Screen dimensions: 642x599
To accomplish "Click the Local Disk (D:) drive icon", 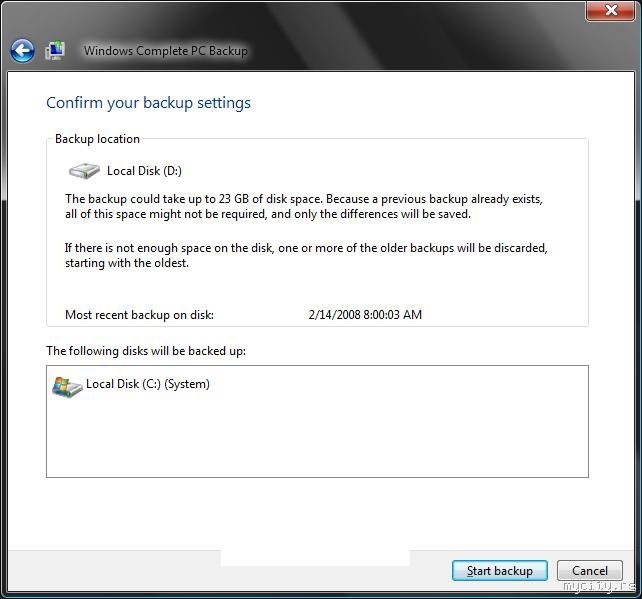I will pyautogui.click(x=84, y=171).
